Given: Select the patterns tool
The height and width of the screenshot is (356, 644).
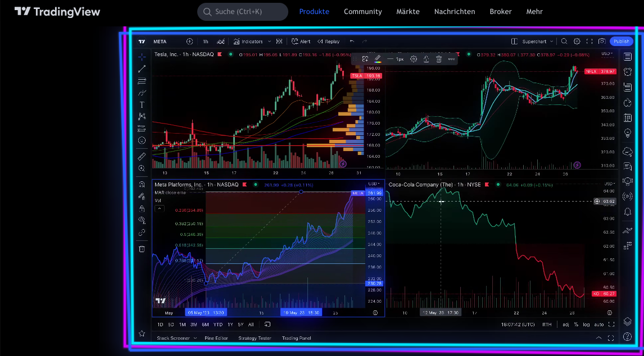Looking at the screenshot, I should 142,117.
